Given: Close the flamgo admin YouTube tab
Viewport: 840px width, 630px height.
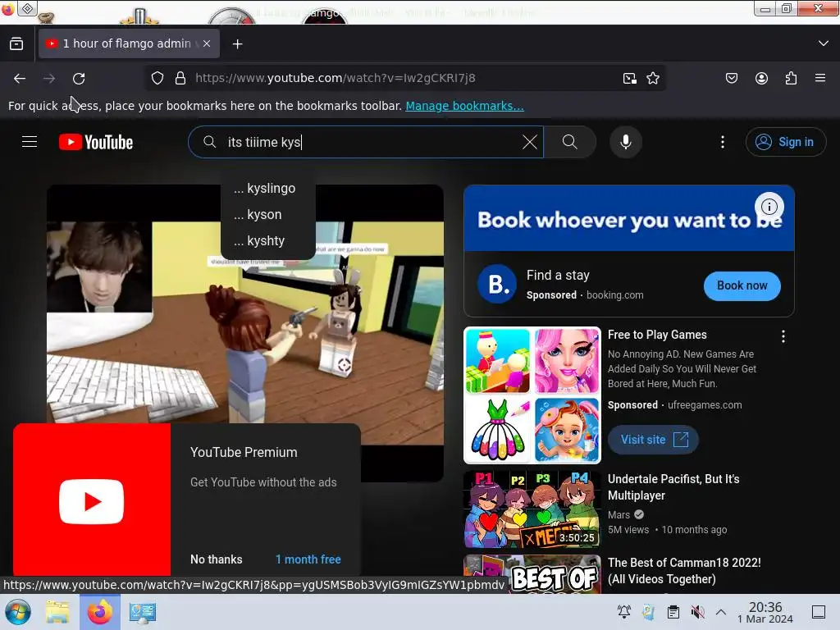Looking at the screenshot, I should [x=207, y=44].
